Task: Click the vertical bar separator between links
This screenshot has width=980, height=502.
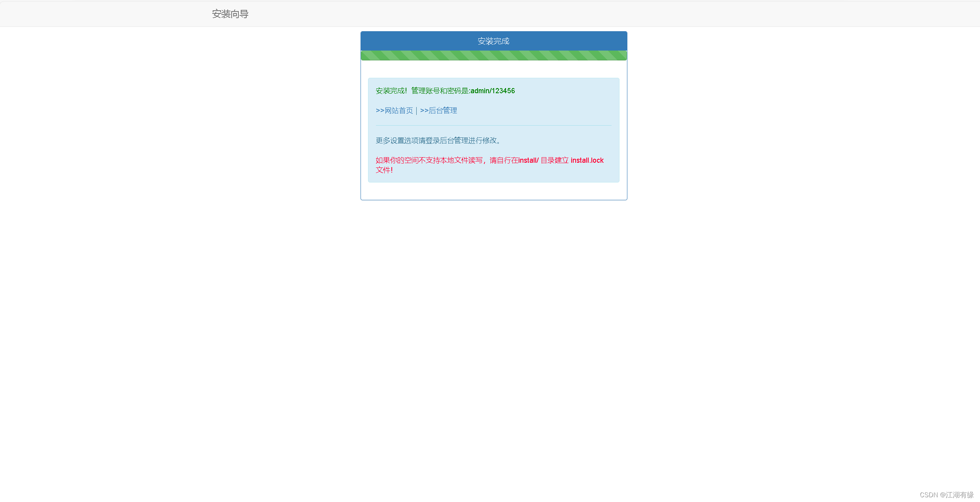Action: (417, 111)
